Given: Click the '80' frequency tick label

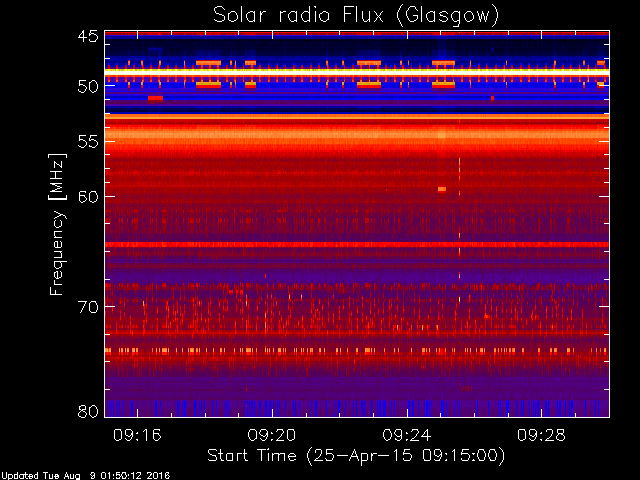Looking at the screenshot, I should pyautogui.click(x=88, y=411).
